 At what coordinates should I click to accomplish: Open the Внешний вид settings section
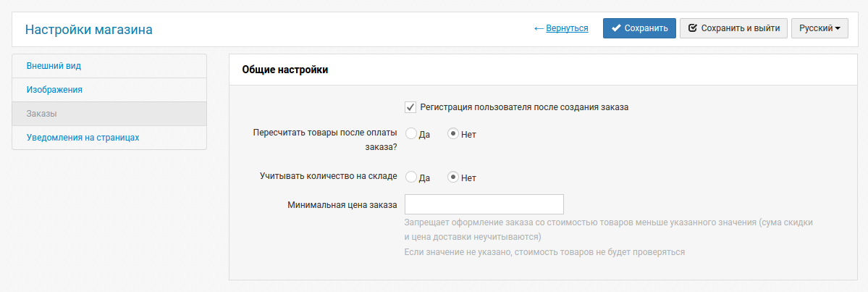coord(109,66)
